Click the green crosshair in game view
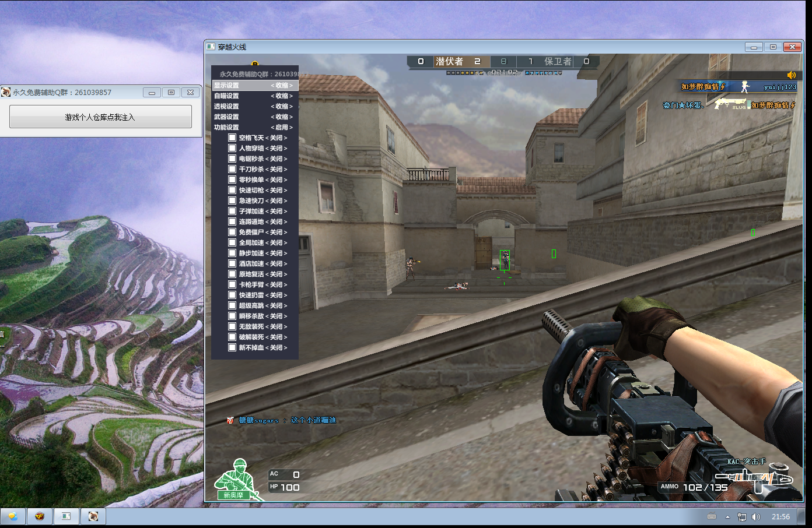Screen dimensions: 812x528 tap(504, 277)
